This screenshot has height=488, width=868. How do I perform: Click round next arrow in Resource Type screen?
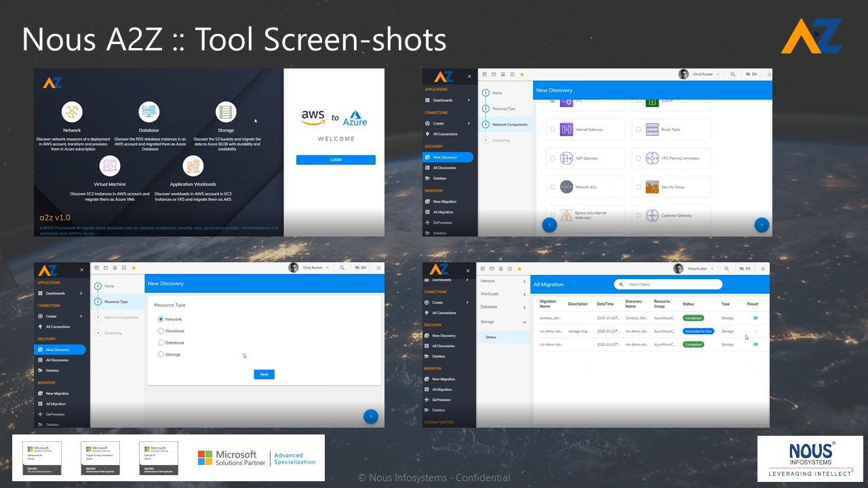pyautogui.click(x=370, y=417)
